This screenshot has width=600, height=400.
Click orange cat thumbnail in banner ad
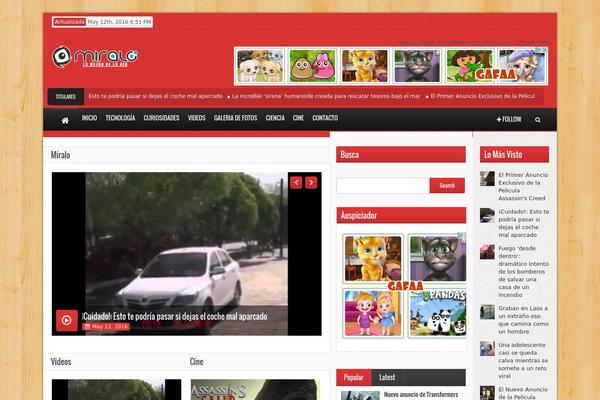365,66
